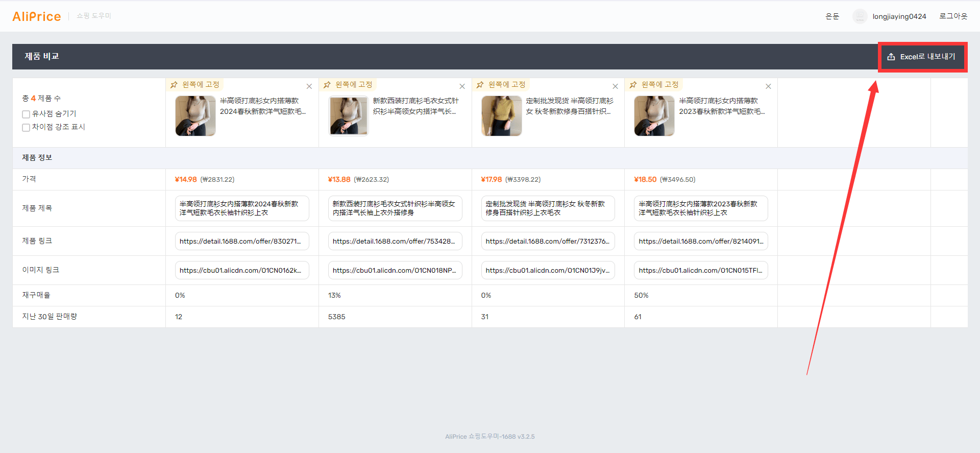Click the user avatar next to longjiaying0424
Image resolution: width=980 pixels, height=453 pixels.
[860, 16]
